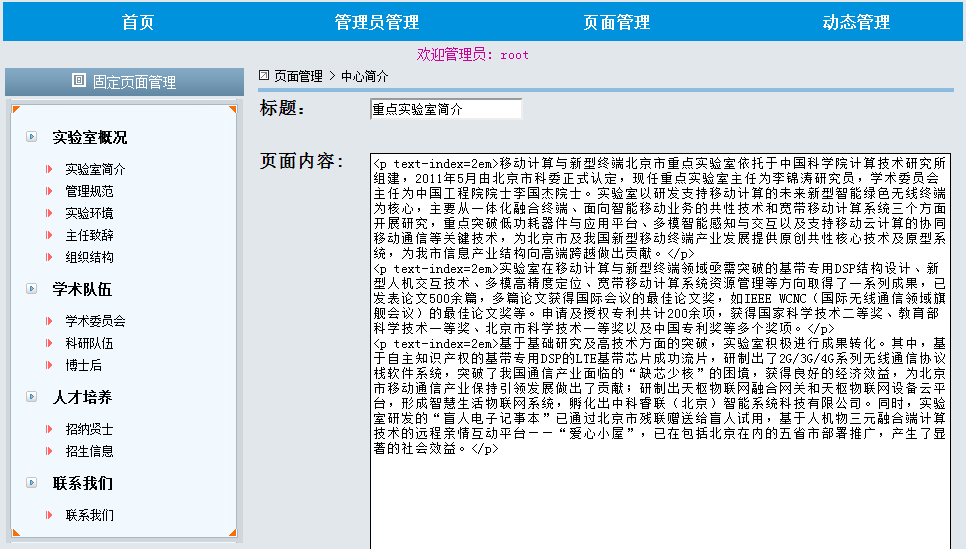Click the red arrow beside 实验室简介
This screenshot has height=549, width=966.
[49, 169]
